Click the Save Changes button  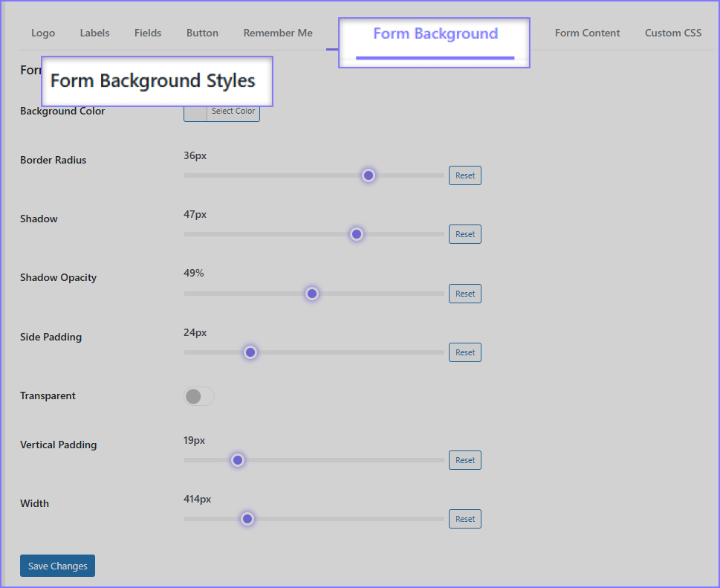57,566
